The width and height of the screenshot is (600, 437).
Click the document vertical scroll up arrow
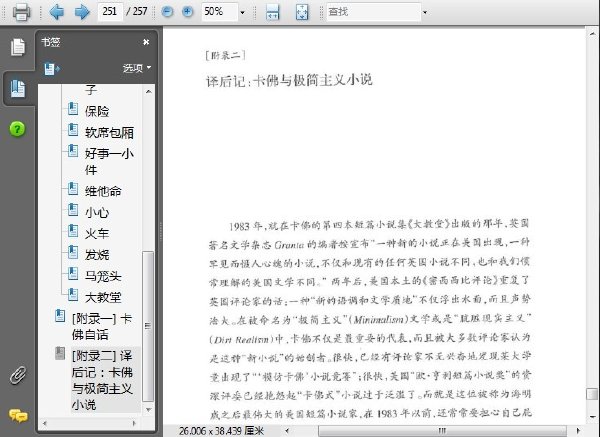[x=592, y=33]
